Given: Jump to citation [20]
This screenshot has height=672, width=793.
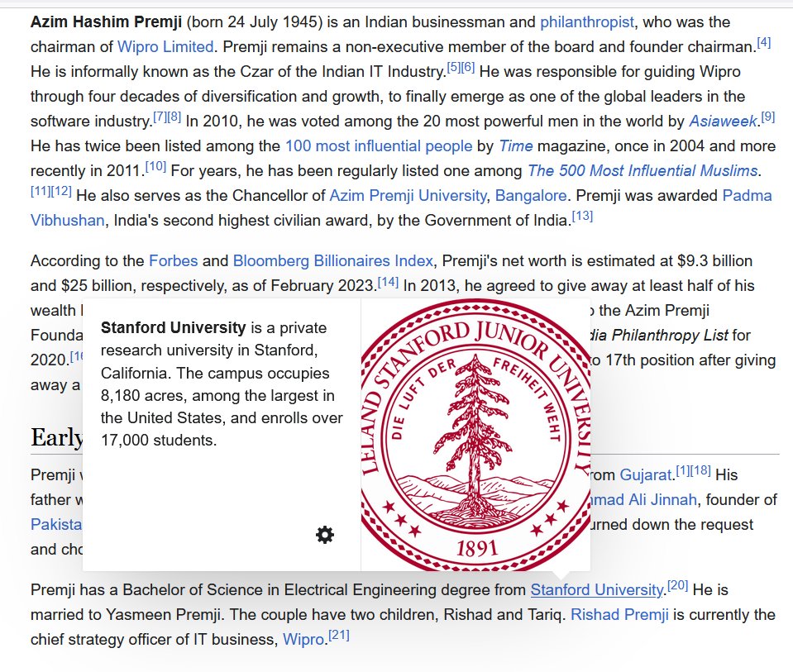Looking at the screenshot, I should click(x=678, y=585).
